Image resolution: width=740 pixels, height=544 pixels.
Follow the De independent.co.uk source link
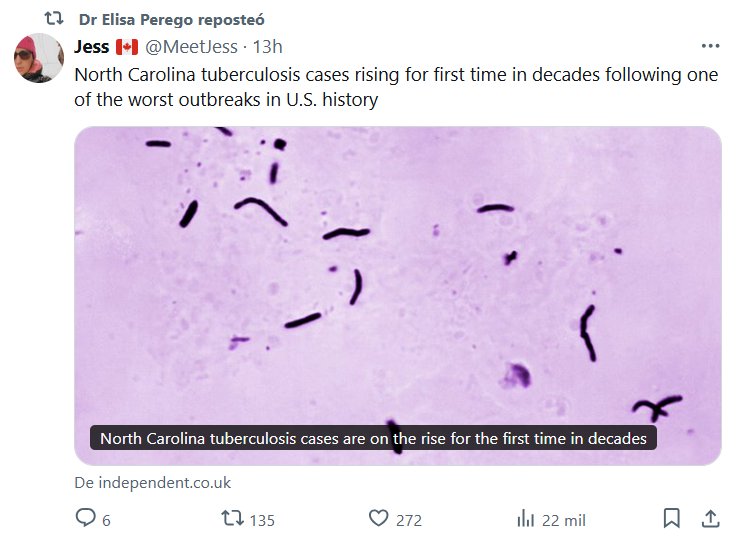pyautogui.click(x=152, y=482)
